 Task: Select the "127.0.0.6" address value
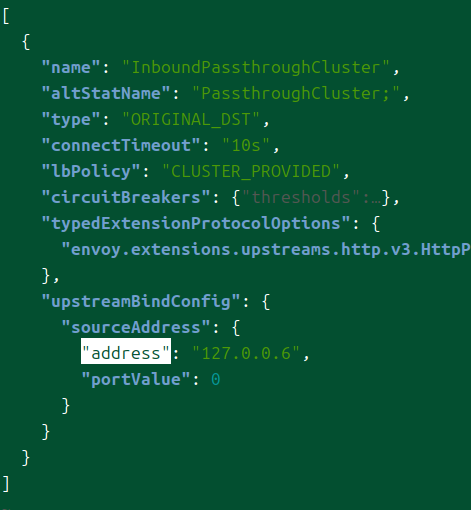click(x=246, y=353)
